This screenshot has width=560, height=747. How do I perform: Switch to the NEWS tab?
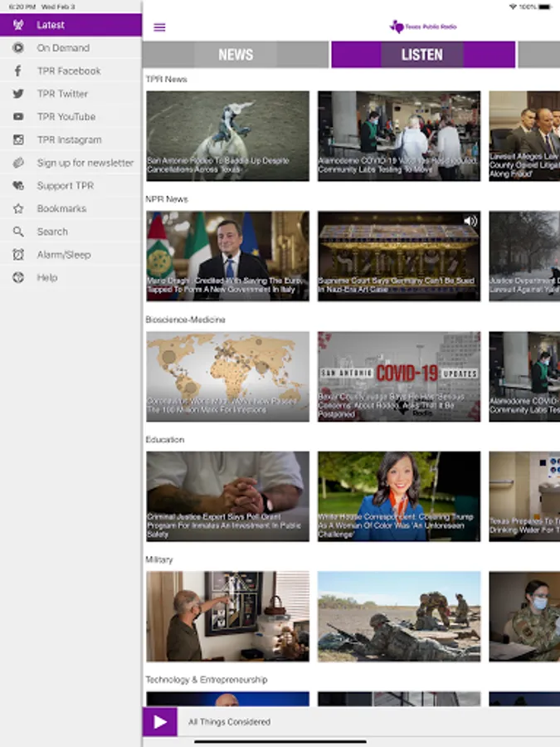coord(236,54)
